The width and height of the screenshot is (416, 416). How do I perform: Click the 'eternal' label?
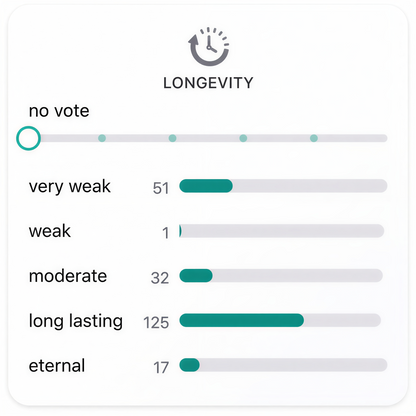(x=57, y=366)
